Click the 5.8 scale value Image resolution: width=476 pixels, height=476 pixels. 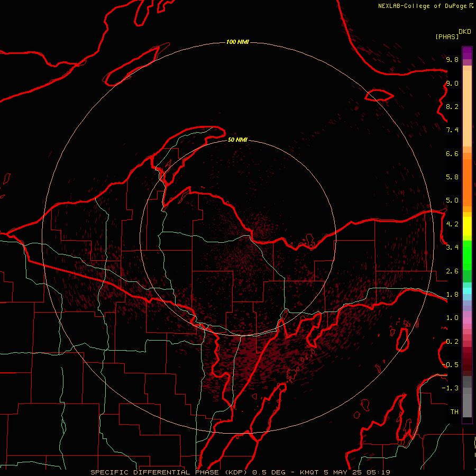(452, 177)
